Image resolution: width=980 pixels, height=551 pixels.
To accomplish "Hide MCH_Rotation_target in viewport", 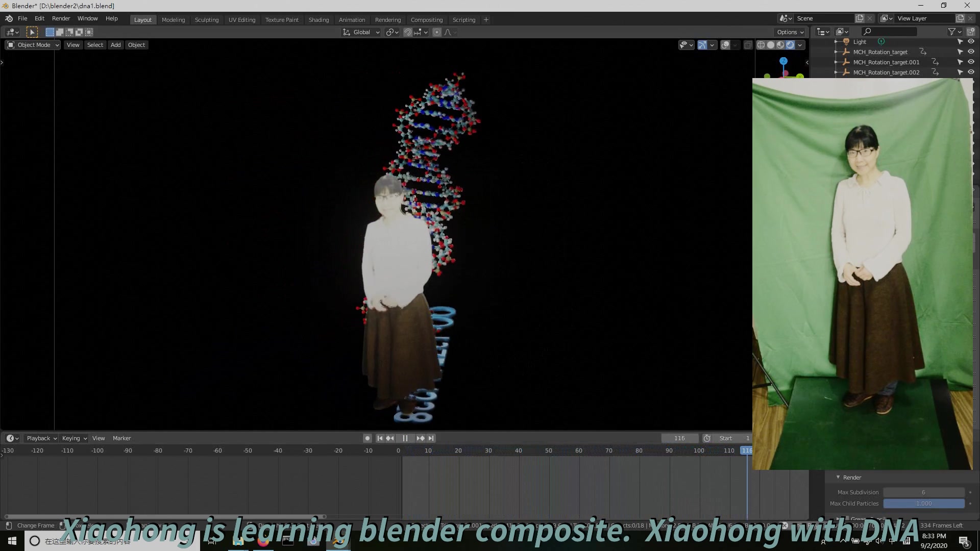I will [x=971, y=52].
